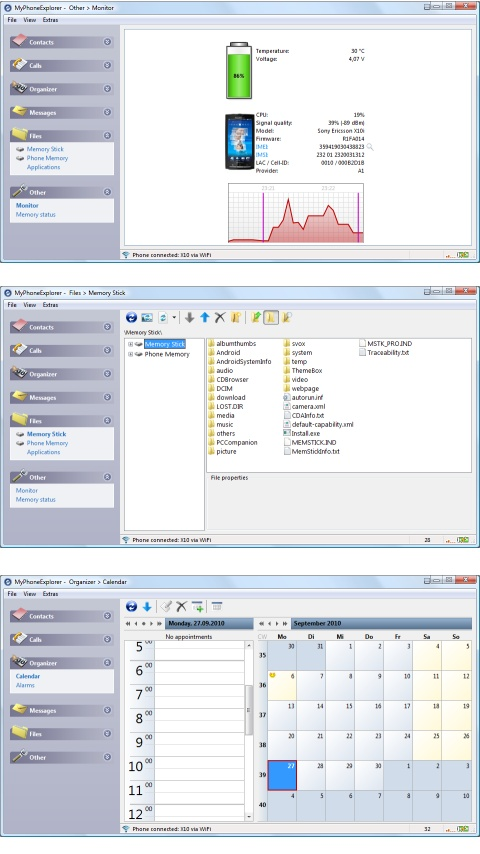Click Memory Stick link in Monitor window sidebar
The width and height of the screenshot is (480, 854).
pos(45,149)
